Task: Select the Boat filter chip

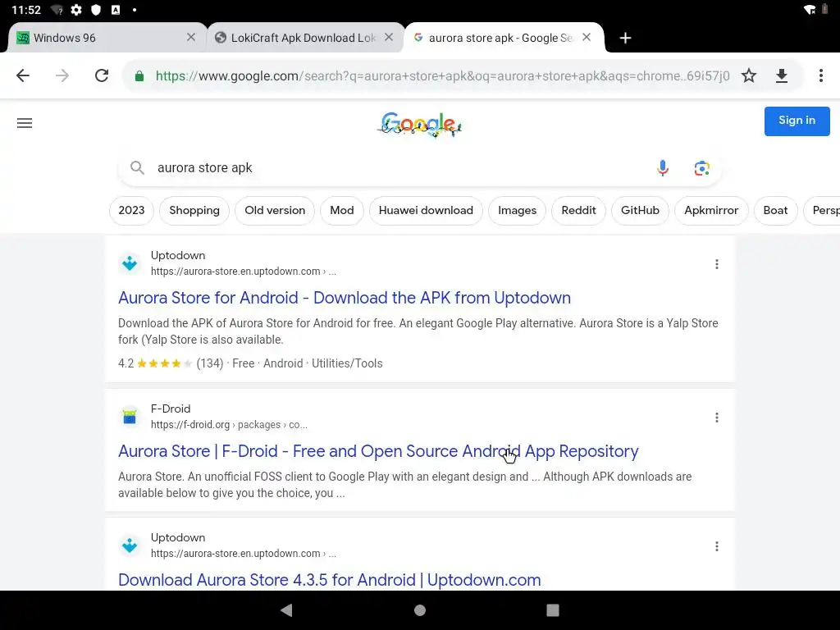Action: point(775,211)
